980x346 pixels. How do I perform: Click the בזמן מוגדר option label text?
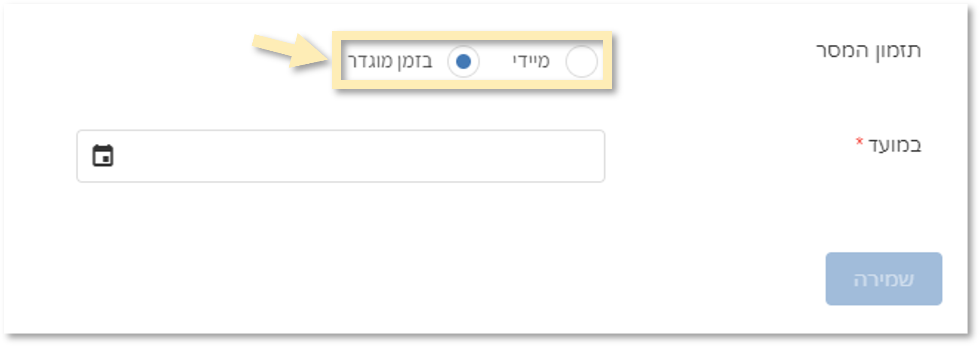390,62
